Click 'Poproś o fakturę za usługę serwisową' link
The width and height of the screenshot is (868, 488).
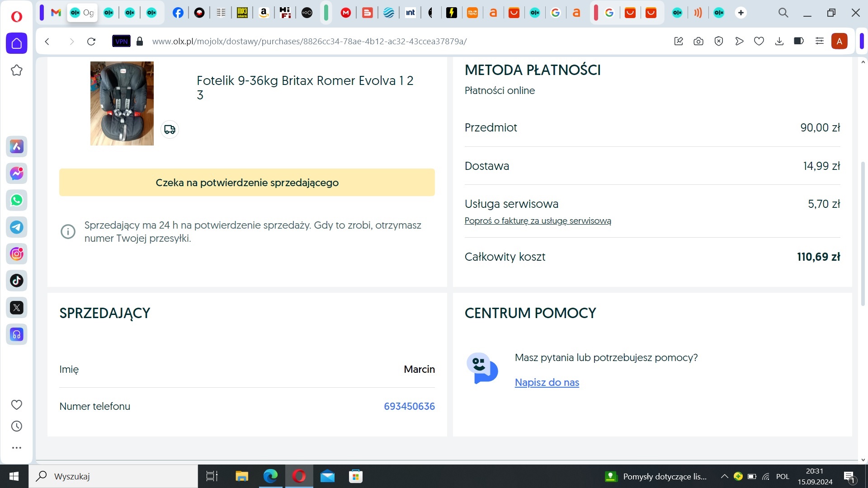click(538, 221)
